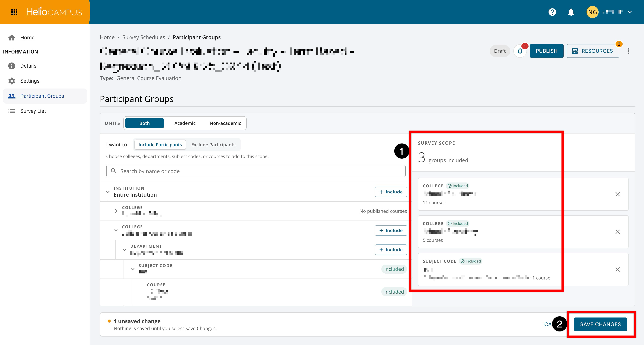Image resolution: width=644 pixels, height=345 pixels.
Task: Expand the user account dropdown arrow
Action: 630,12
